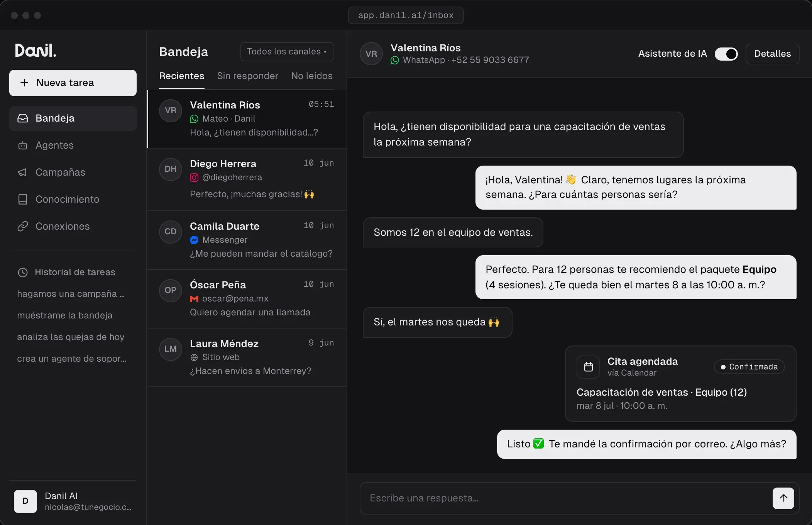This screenshot has height=525, width=812.
Task: Open Agentes in the sidebar
Action: [x=73, y=145]
